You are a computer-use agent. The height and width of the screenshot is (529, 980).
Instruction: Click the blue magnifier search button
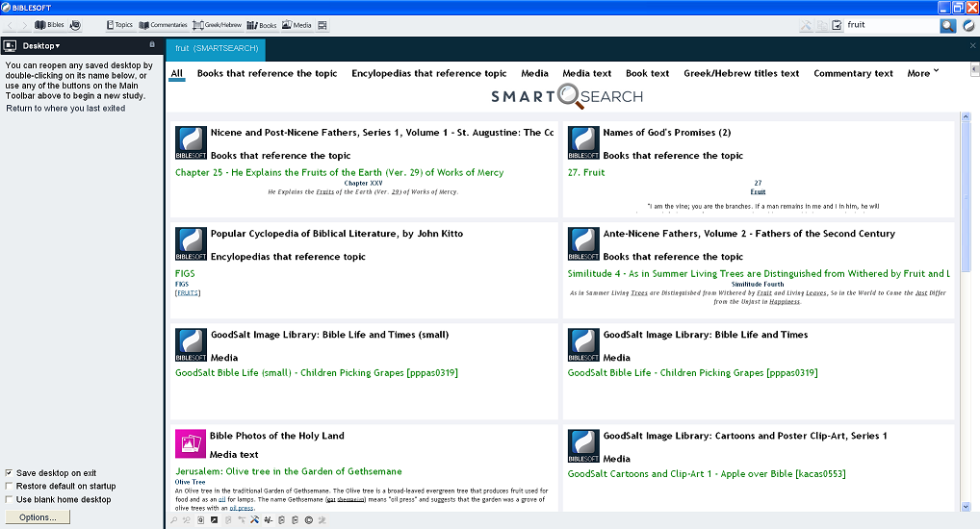(x=948, y=25)
